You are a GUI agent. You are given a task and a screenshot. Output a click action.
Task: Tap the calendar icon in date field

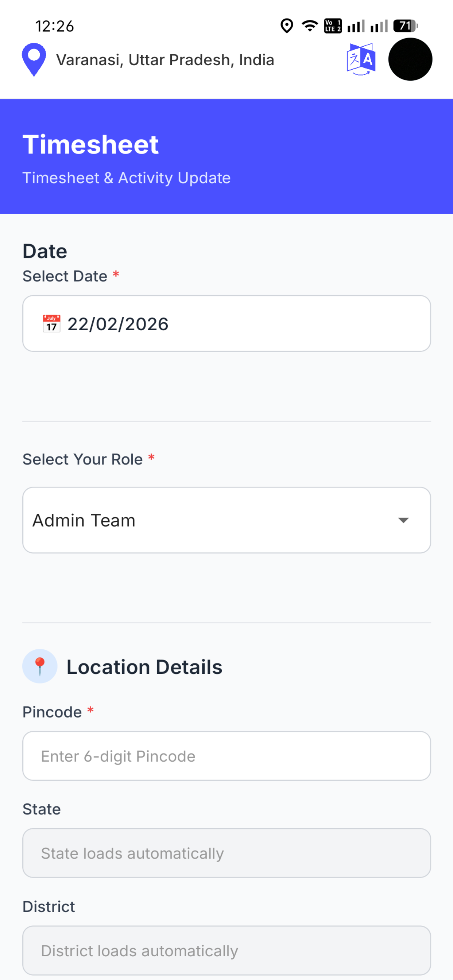tap(51, 324)
